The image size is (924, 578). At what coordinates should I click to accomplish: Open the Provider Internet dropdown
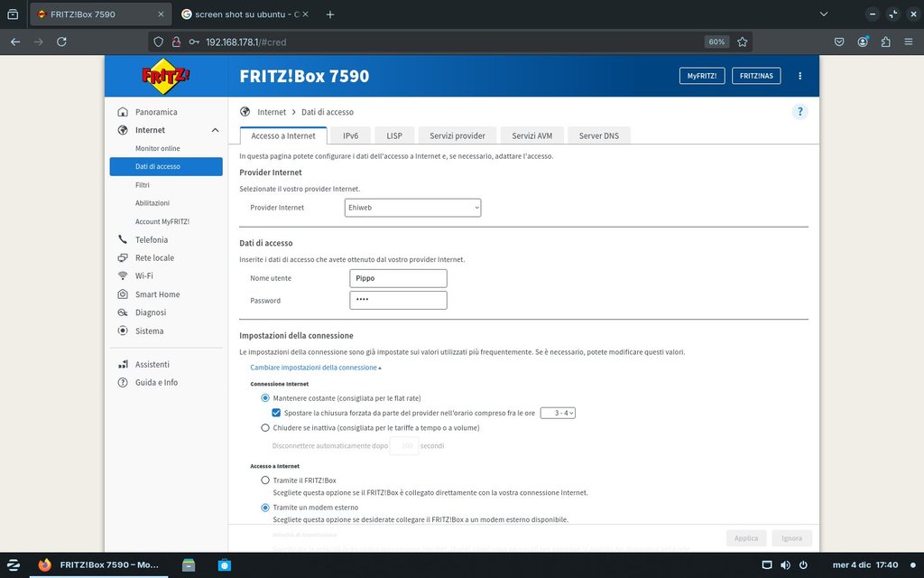[412, 208]
